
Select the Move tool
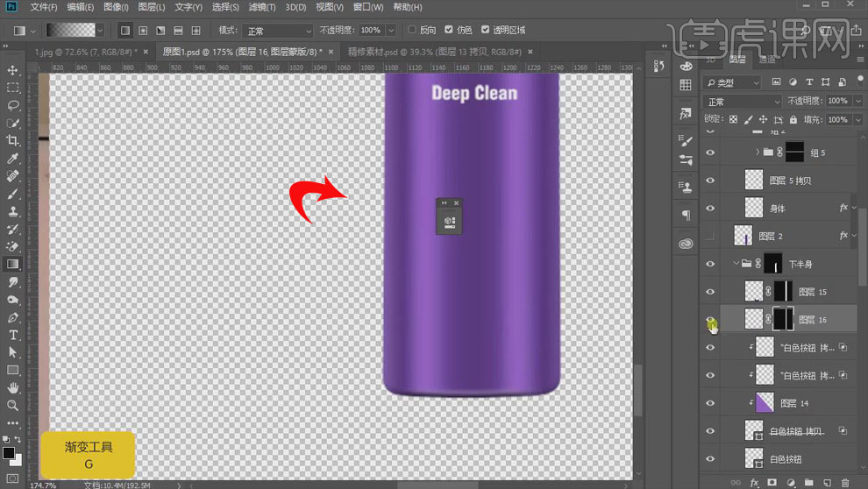point(13,70)
